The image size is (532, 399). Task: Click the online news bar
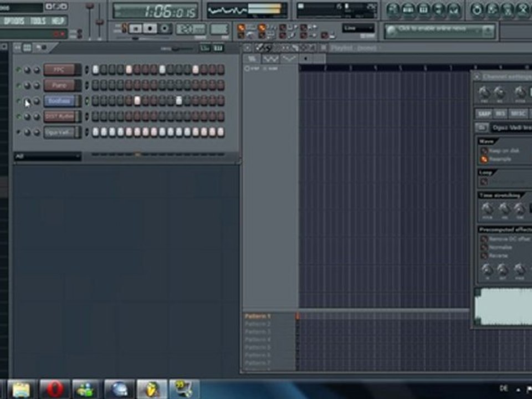439,31
